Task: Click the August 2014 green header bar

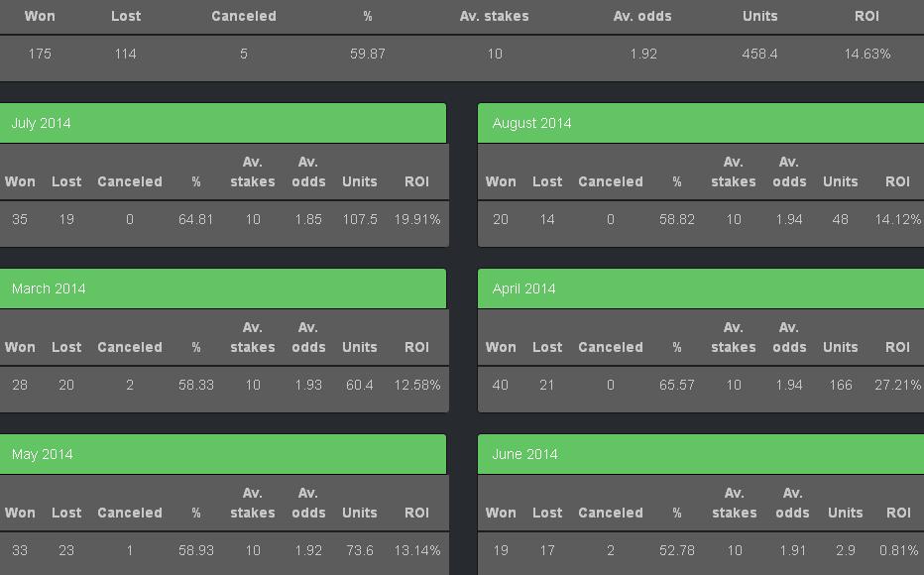Action: 700,124
